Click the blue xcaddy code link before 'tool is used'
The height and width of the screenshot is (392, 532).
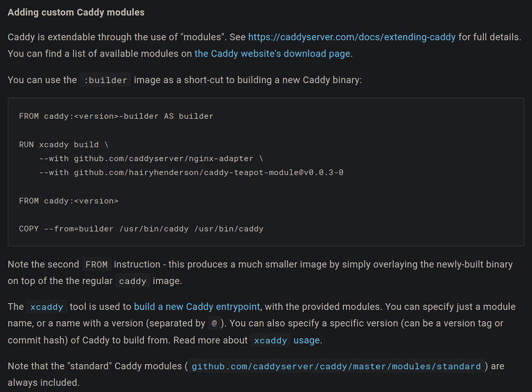pyautogui.click(x=47, y=307)
